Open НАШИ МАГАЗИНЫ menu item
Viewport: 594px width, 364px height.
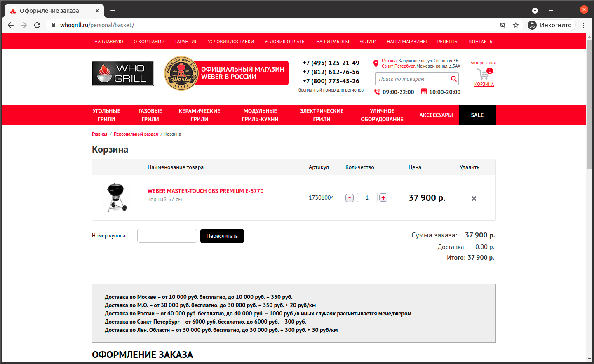[x=407, y=42]
